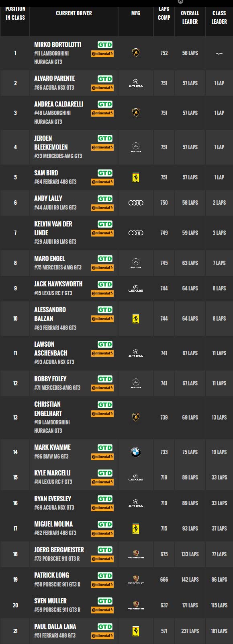Click the Position In Class column header

pos(15,13)
